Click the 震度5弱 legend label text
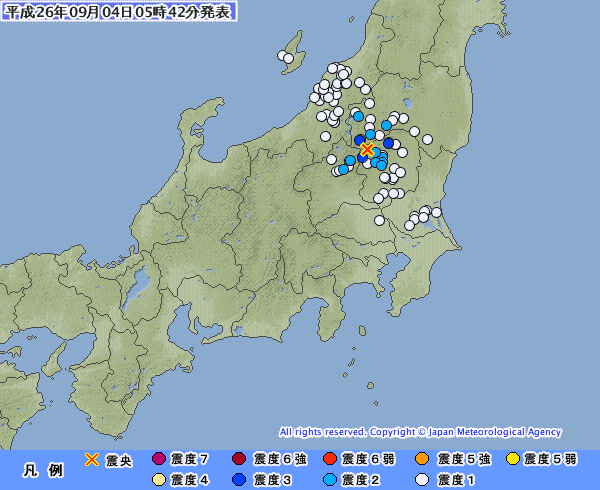 (550, 459)
